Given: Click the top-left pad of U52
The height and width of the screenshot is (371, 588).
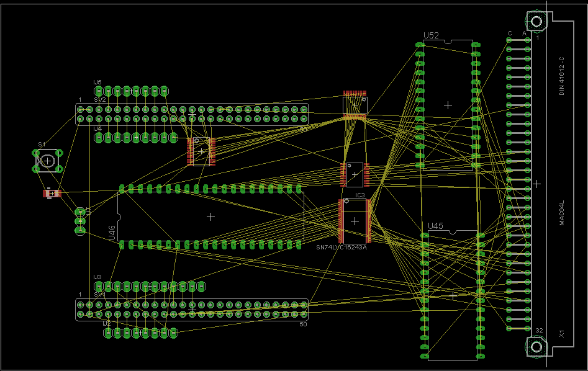Looking at the screenshot, I should tap(420, 45).
